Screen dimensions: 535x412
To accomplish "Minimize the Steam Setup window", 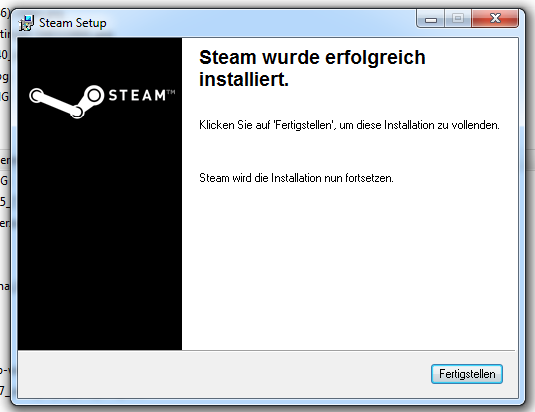I will (x=431, y=18).
